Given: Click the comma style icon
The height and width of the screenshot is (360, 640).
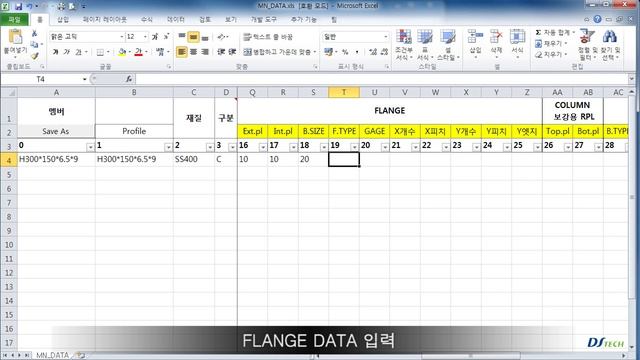Looking at the screenshot, I should pos(357,52).
